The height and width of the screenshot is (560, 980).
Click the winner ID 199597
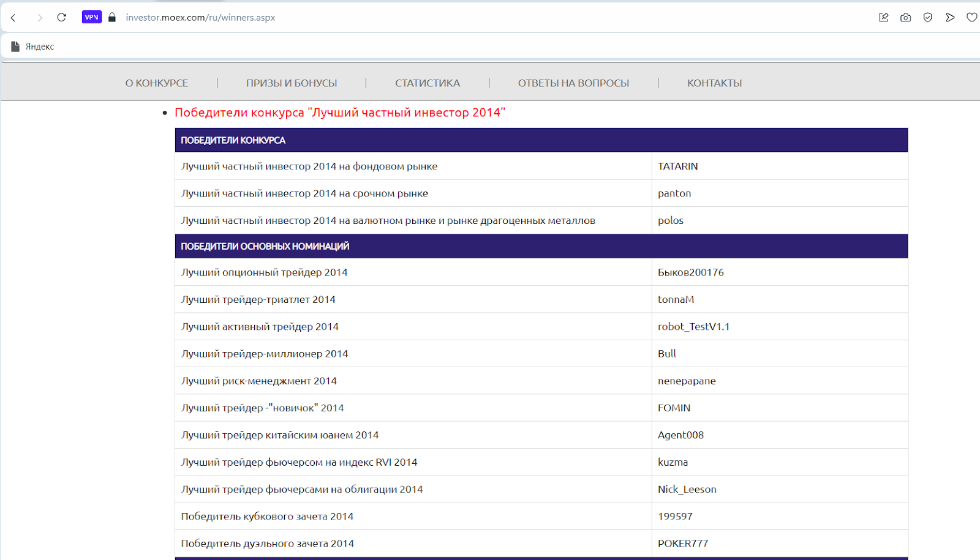point(676,517)
